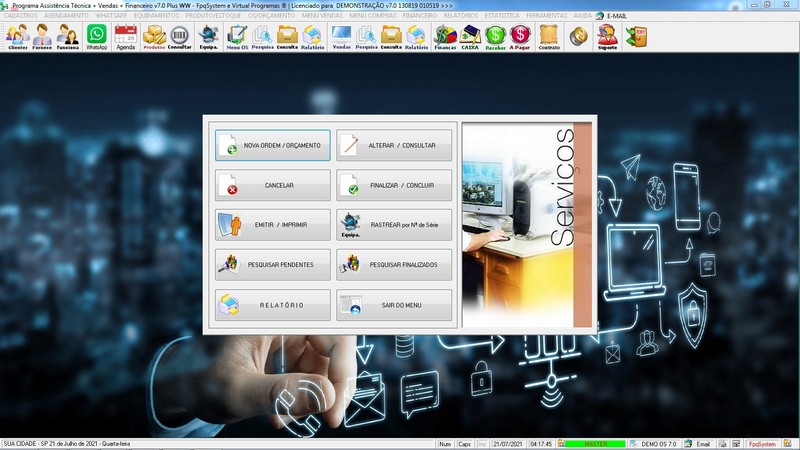Open the CAIXA cash register icon
Screen dimensions: 800x450
pyautogui.click(x=470, y=37)
